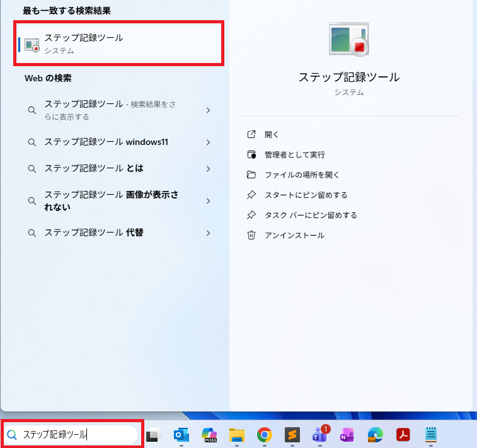Select 管理者として実行 option
477x448 pixels.
(x=294, y=154)
